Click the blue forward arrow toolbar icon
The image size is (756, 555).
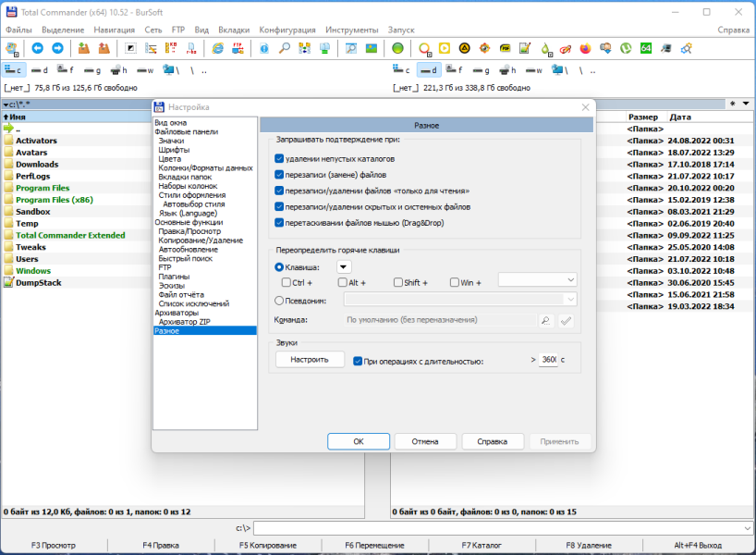[x=57, y=48]
